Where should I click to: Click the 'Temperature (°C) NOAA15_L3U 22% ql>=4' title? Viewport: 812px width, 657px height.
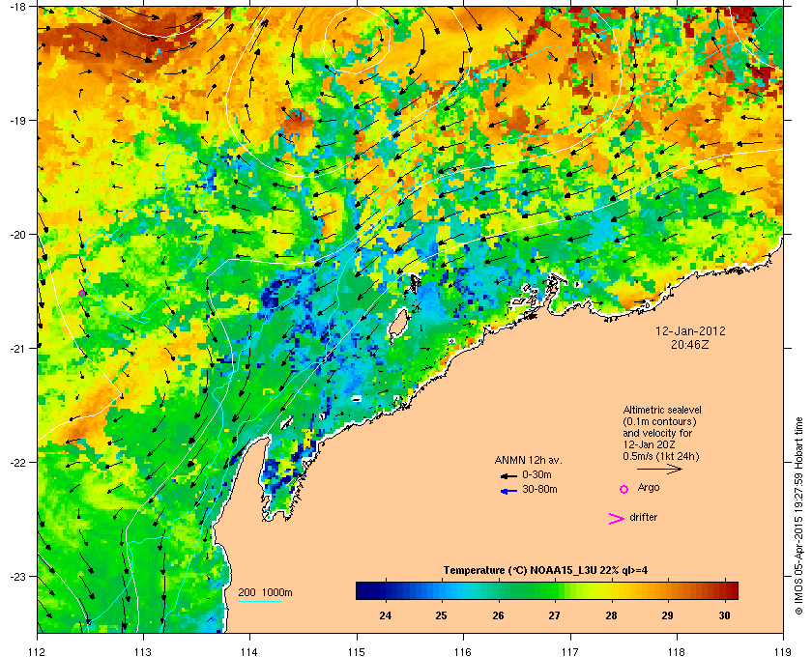(545, 571)
